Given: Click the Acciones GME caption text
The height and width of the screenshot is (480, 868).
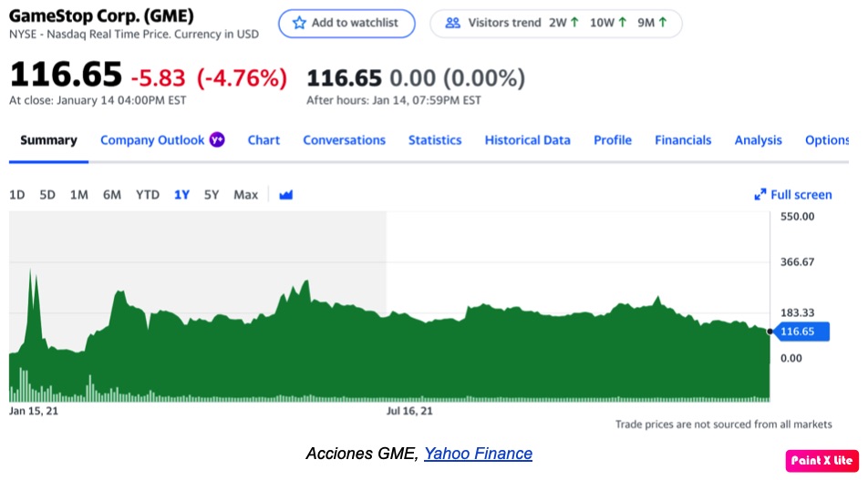Looking at the screenshot, I should (362, 454).
